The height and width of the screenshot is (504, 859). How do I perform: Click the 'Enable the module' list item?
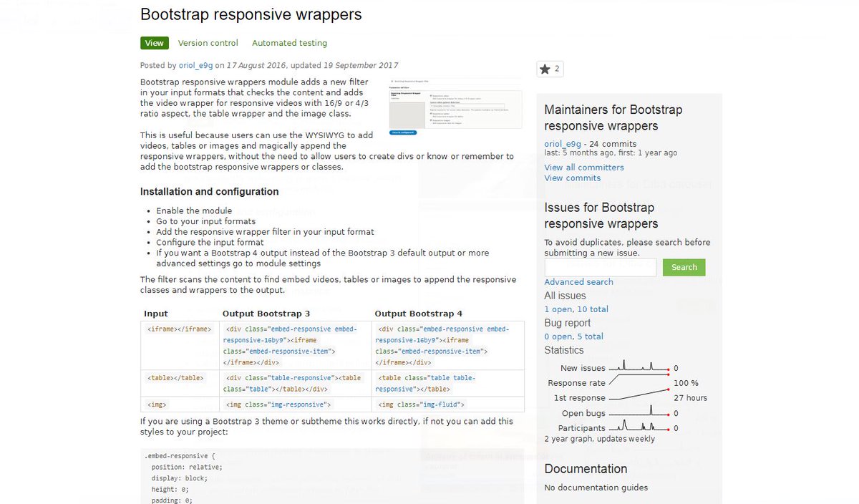pos(194,211)
